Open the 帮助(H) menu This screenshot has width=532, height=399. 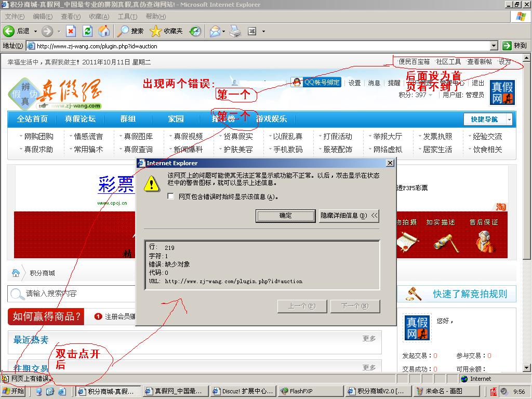155,17
